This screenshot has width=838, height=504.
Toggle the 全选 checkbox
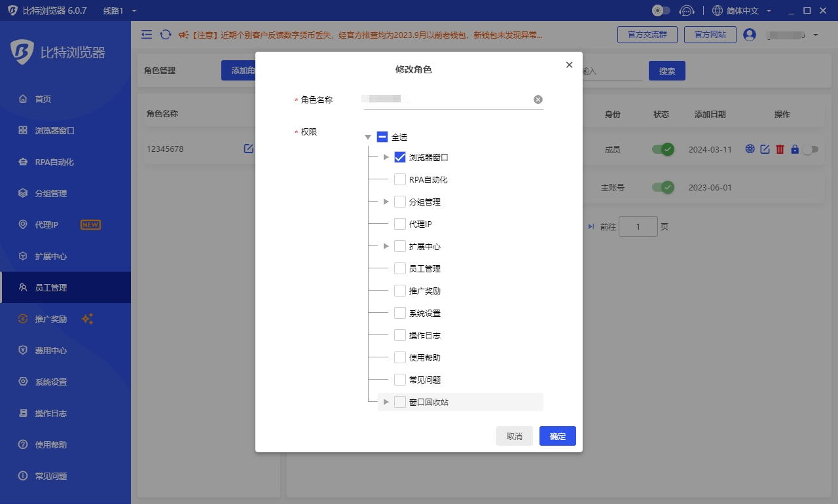click(382, 137)
